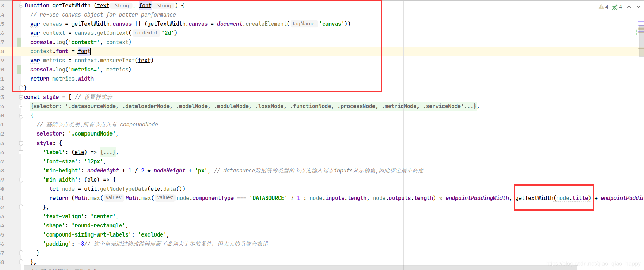Click the 'metrics=' string literal
This screenshot has height=270, width=644.
tap(84, 70)
